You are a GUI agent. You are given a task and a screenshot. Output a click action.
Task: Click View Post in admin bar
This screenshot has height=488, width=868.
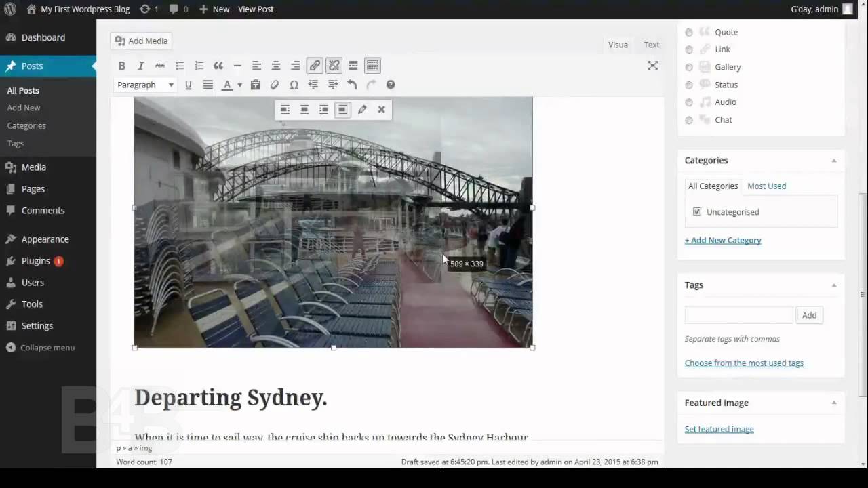click(x=256, y=9)
